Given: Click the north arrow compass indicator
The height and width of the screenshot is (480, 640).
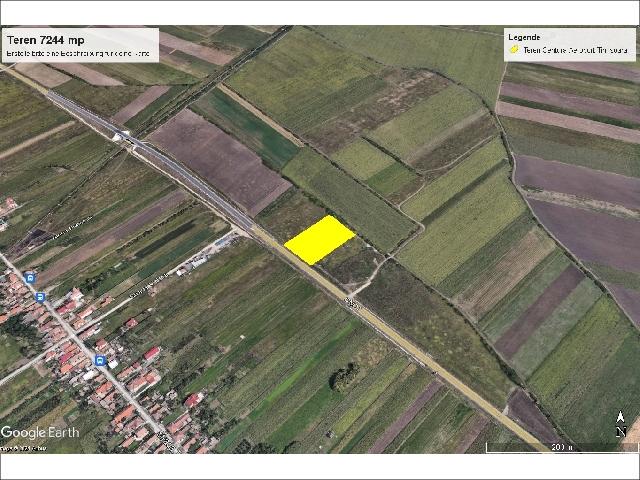Looking at the screenshot, I should 621,424.
